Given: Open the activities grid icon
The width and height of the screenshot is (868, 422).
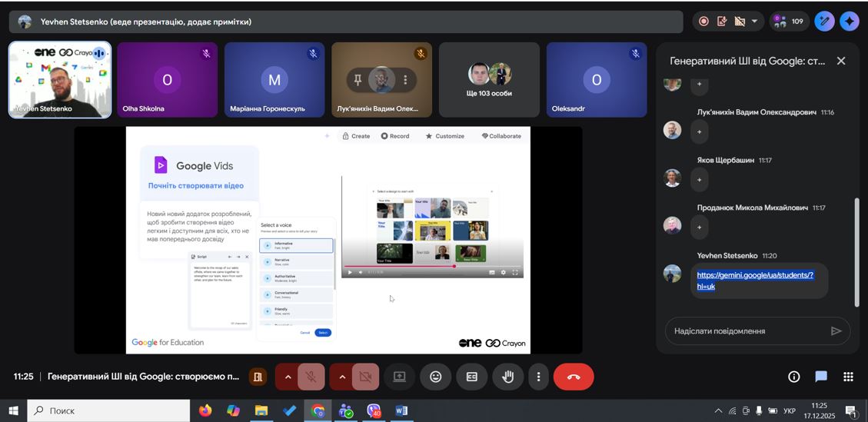Looking at the screenshot, I should point(848,377).
